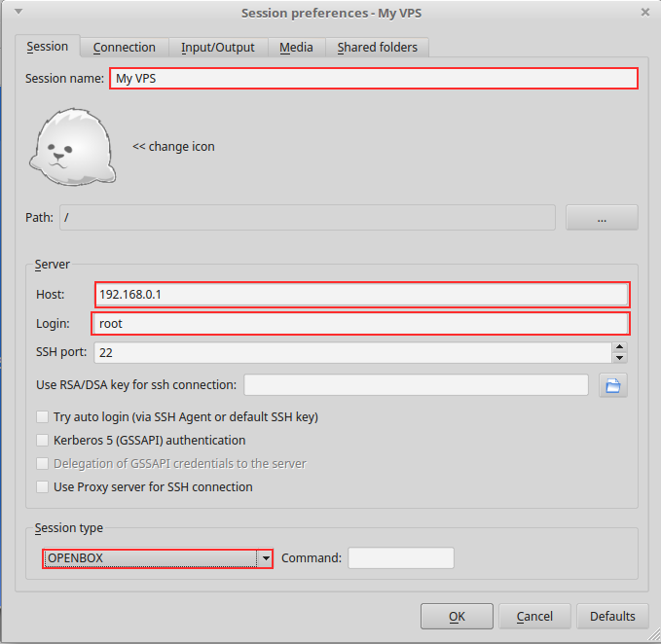The image size is (661, 644).
Task: Click the seal session icon image
Action: (x=72, y=147)
